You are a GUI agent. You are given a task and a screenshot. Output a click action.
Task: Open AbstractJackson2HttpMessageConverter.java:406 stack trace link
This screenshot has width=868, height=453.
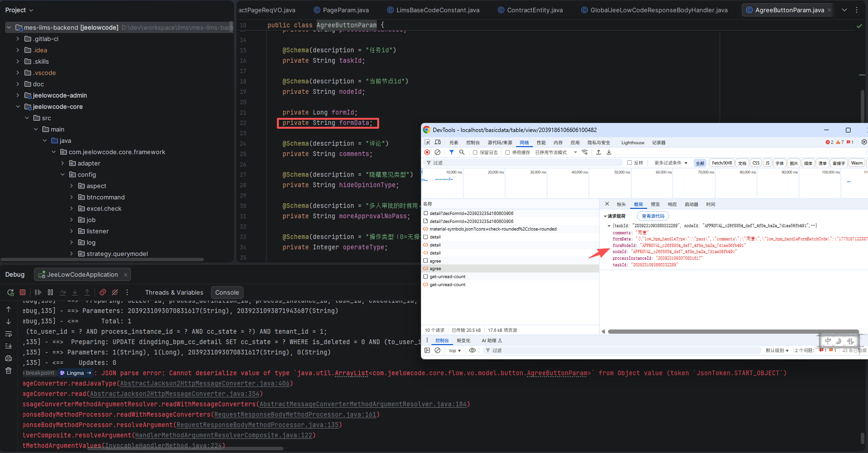205,383
